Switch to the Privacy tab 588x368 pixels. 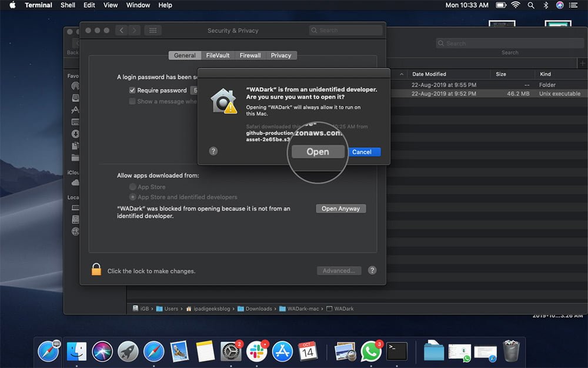point(281,55)
